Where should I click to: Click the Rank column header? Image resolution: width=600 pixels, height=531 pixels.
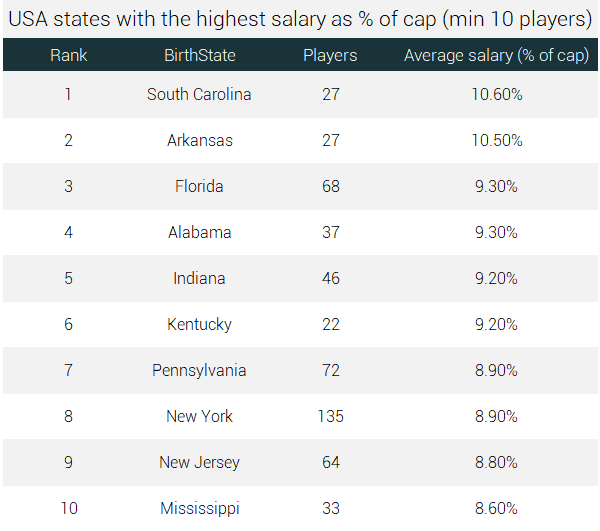point(68,55)
